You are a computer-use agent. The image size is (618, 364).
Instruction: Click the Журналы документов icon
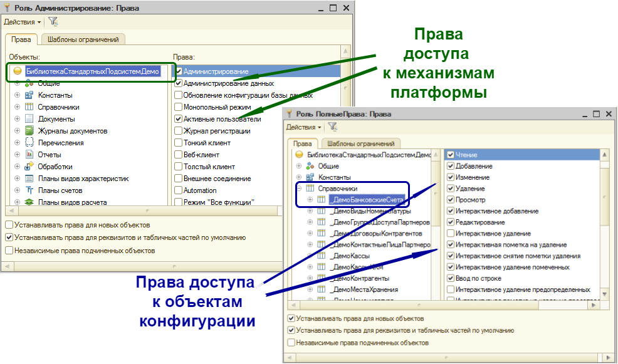(29, 131)
